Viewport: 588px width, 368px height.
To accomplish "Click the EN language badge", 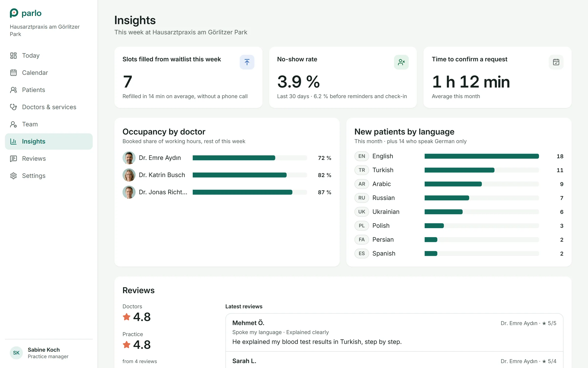I will [x=362, y=156].
